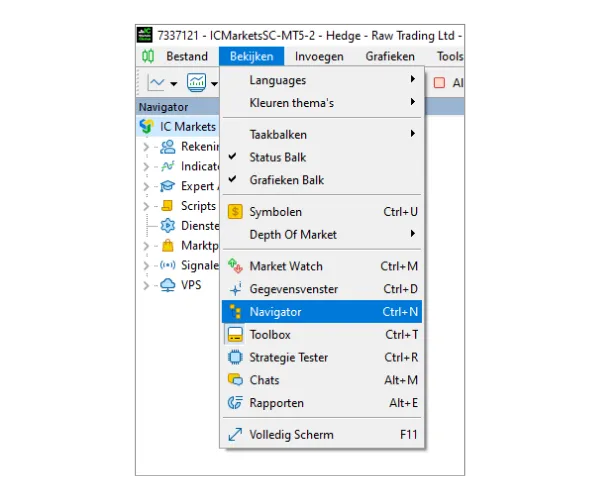Image resolution: width=600 pixels, height=500 pixels.
Task: Open the Bestand menu
Action: tap(187, 57)
